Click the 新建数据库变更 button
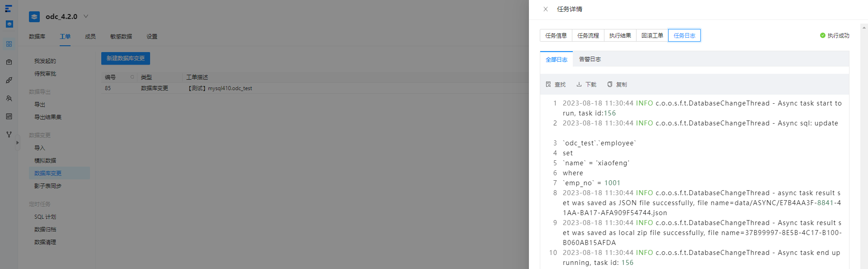Image resolution: width=868 pixels, height=269 pixels. point(126,58)
